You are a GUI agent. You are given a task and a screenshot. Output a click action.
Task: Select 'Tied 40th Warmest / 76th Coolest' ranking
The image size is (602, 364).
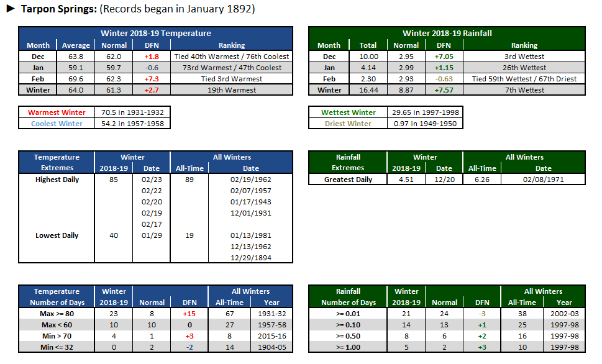[232, 57]
